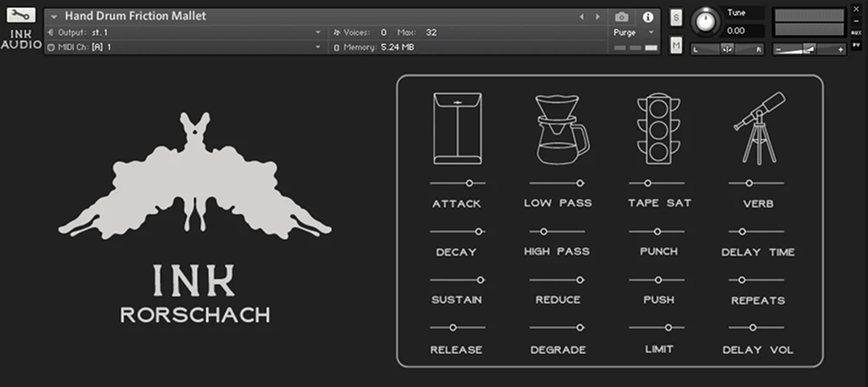Minimize the instrument with the minus button
This screenshot has width=868, height=387.
[x=856, y=20]
